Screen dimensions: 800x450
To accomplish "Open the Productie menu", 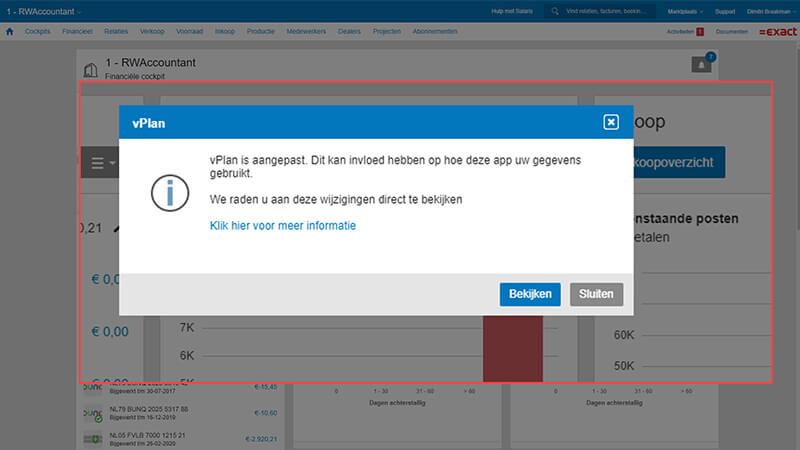I will [261, 32].
